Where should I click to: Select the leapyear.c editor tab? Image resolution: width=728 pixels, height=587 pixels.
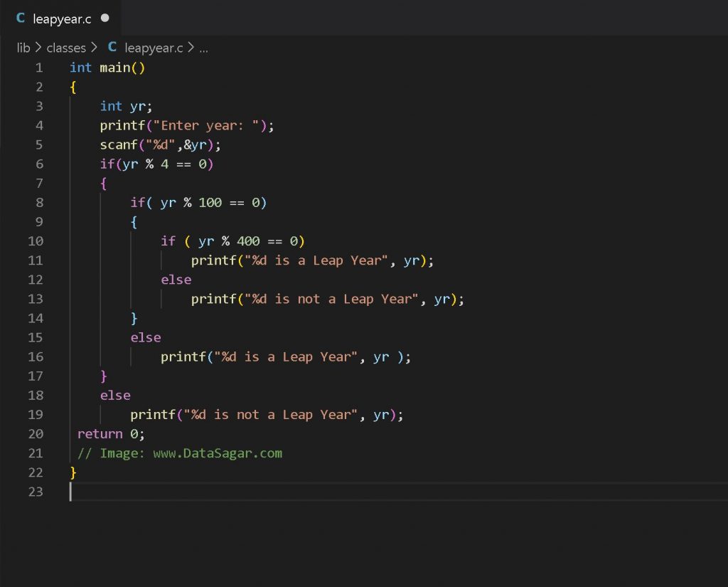61,18
